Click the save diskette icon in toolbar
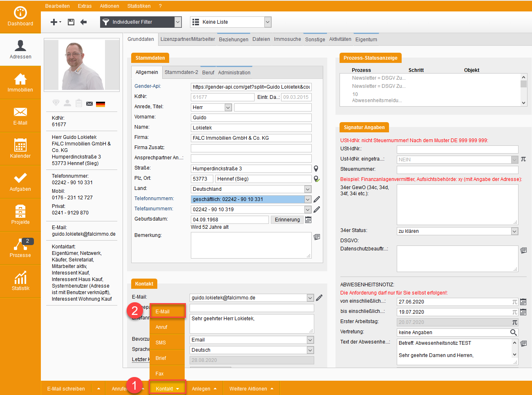532x395 pixels. click(x=71, y=22)
